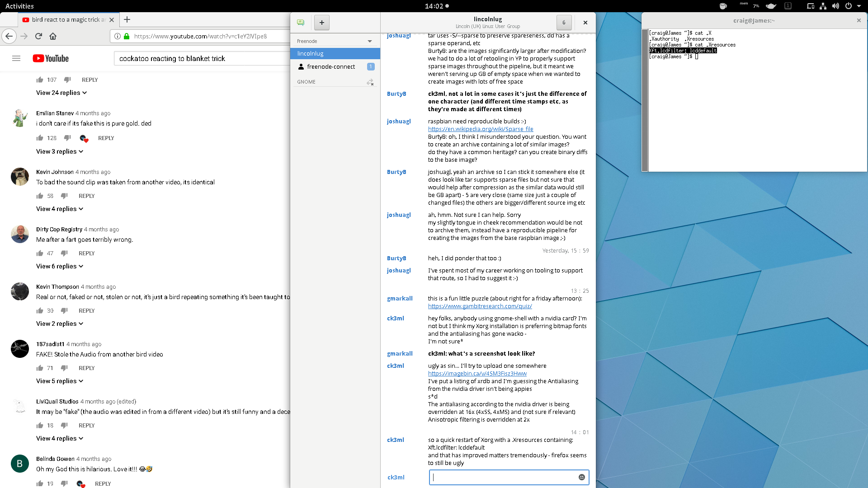Open the workspace indicator number icon
Screen dimensions: 868x488
click(788, 6)
